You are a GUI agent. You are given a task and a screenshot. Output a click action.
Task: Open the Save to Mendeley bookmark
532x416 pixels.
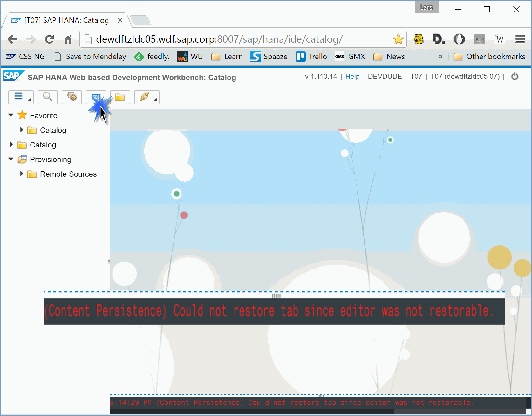(90, 57)
